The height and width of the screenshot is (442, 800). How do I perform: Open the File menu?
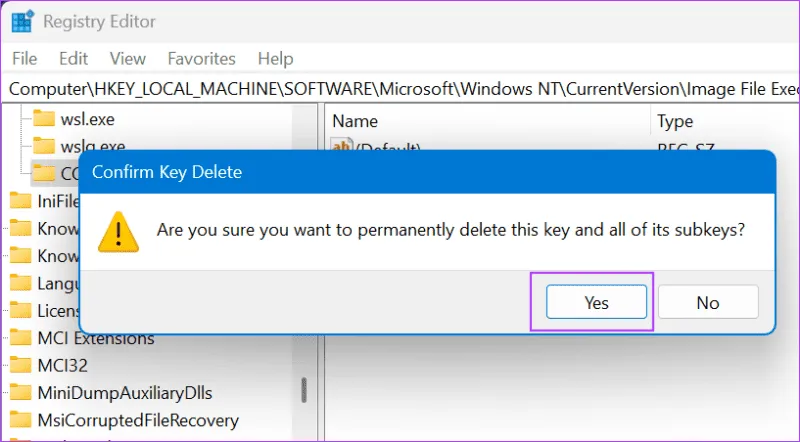[24, 59]
